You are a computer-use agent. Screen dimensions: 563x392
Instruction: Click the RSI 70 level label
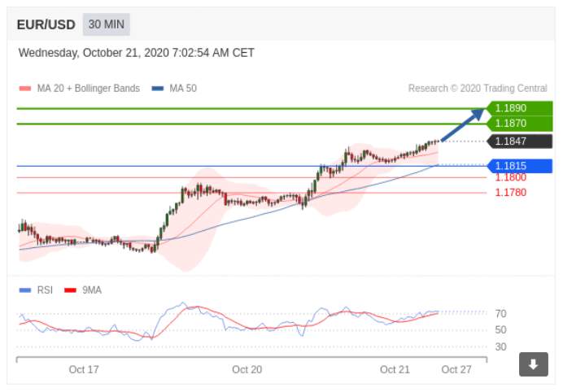click(500, 314)
